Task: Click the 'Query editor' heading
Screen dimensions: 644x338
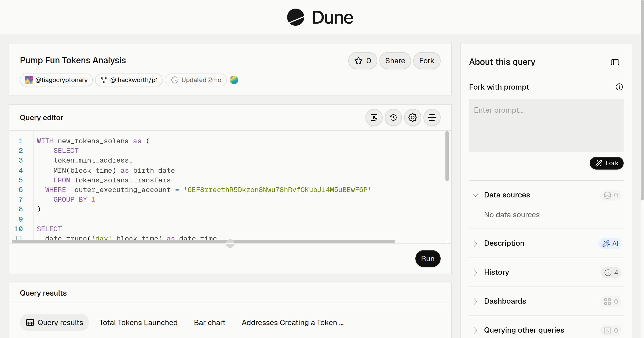Action: tap(42, 117)
